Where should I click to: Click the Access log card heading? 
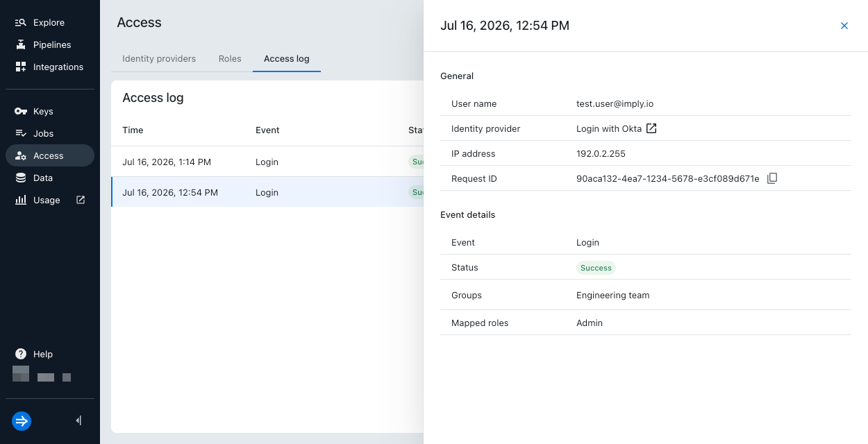pos(153,98)
